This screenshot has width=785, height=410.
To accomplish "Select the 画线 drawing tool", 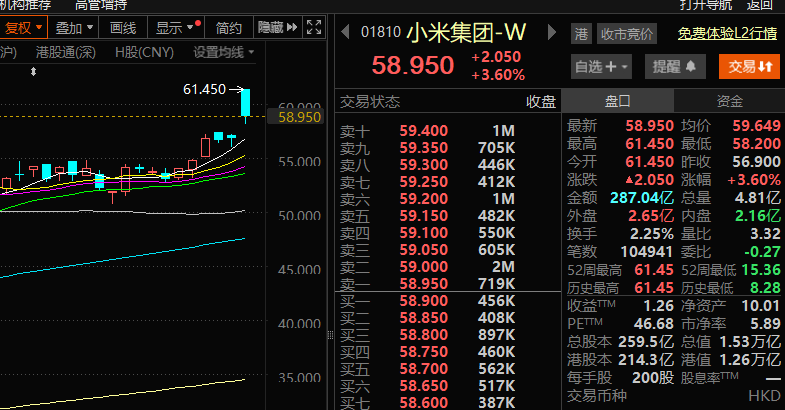I will click(x=123, y=28).
